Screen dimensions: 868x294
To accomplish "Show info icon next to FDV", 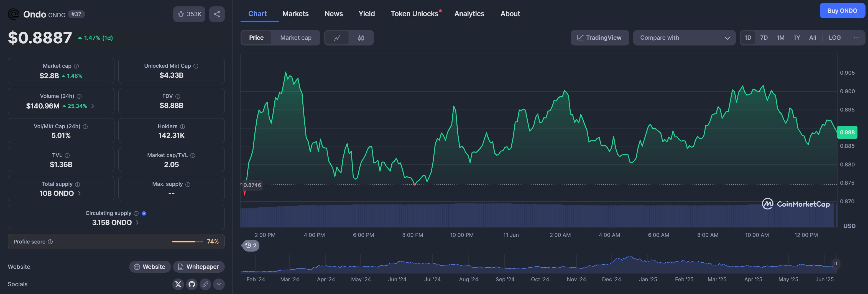I will pos(178,97).
